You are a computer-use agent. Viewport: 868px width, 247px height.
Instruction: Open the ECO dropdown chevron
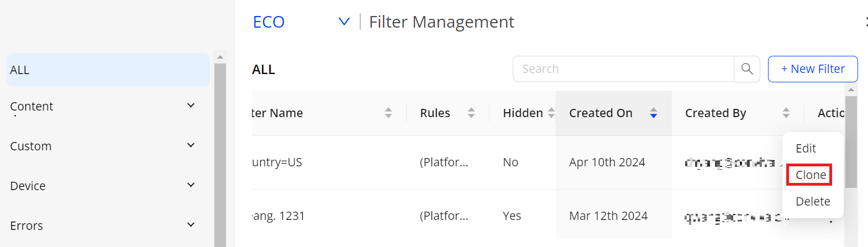coord(344,22)
